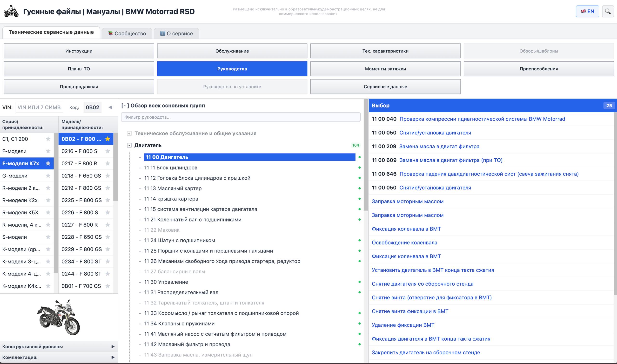617x364 pixels.
Task: Star the 0234 - F 800 ST model
Action: pyautogui.click(x=108, y=262)
